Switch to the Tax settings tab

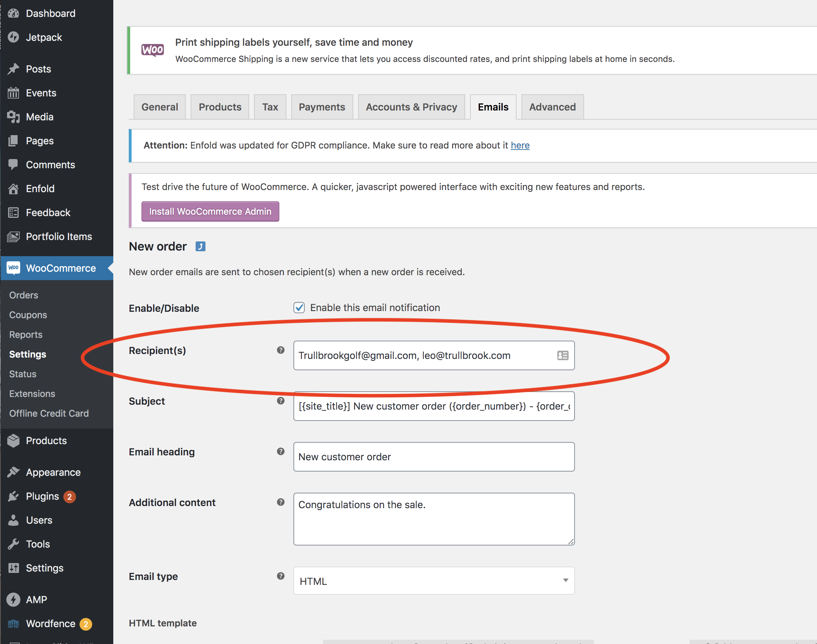coord(270,107)
